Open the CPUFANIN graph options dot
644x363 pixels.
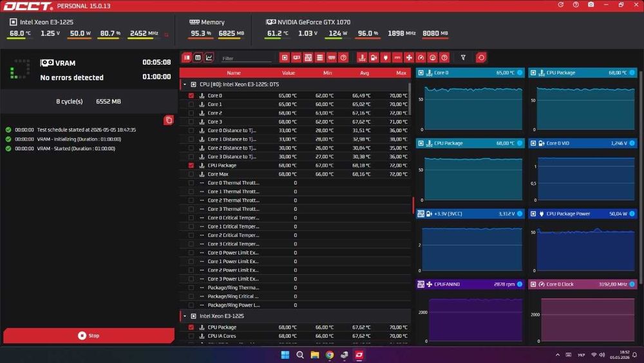(x=520, y=284)
